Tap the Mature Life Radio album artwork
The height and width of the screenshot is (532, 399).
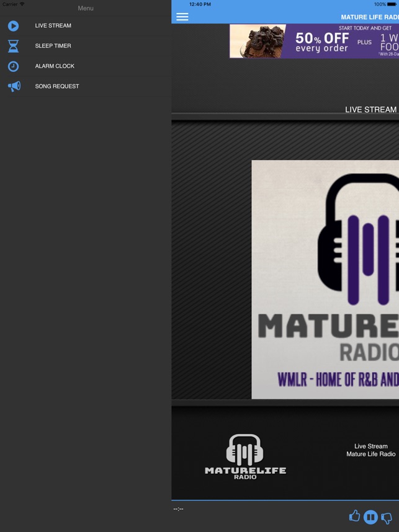[x=325, y=279]
